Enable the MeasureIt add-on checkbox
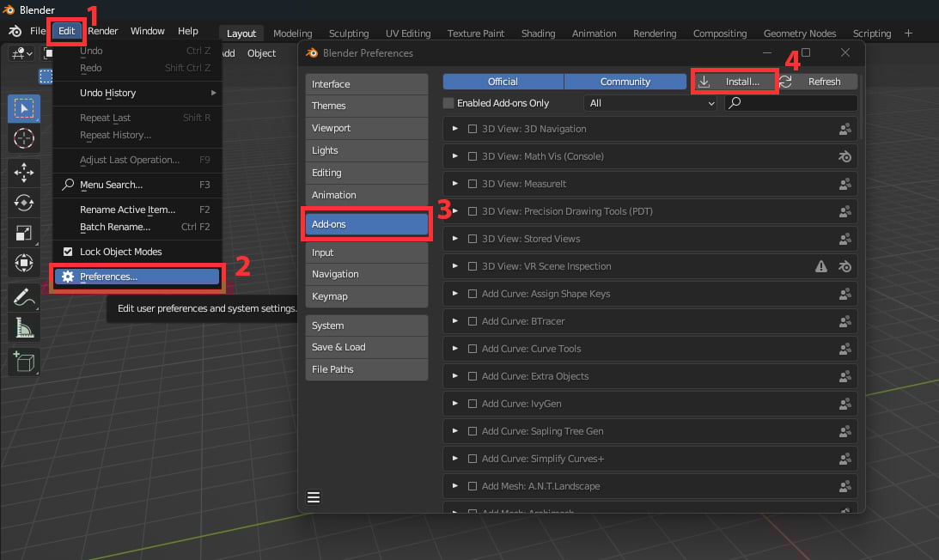Image resolution: width=939 pixels, height=560 pixels. tap(473, 184)
